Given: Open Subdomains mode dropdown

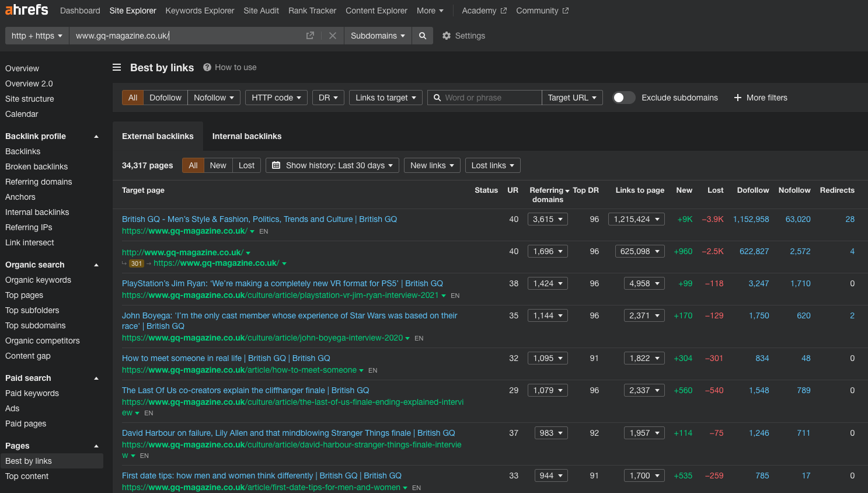Looking at the screenshot, I should coord(378,36).
